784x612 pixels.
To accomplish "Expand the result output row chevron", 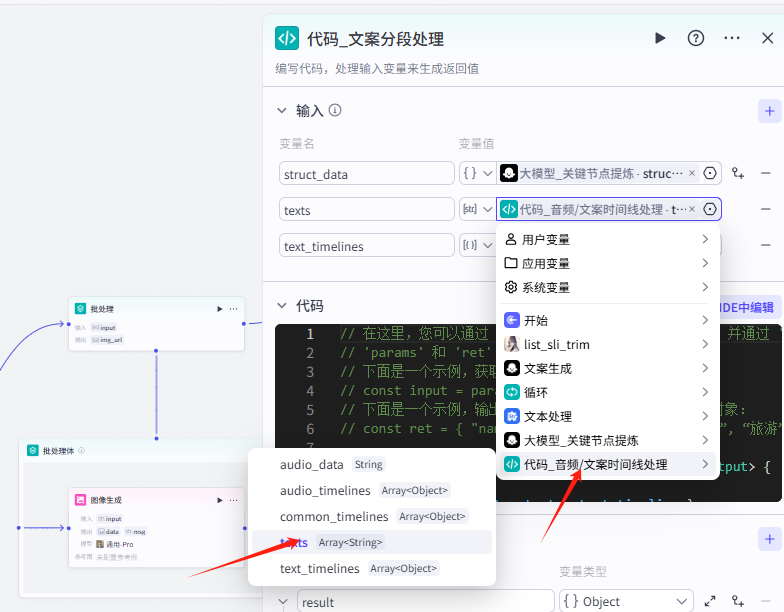I will [283, 602].
